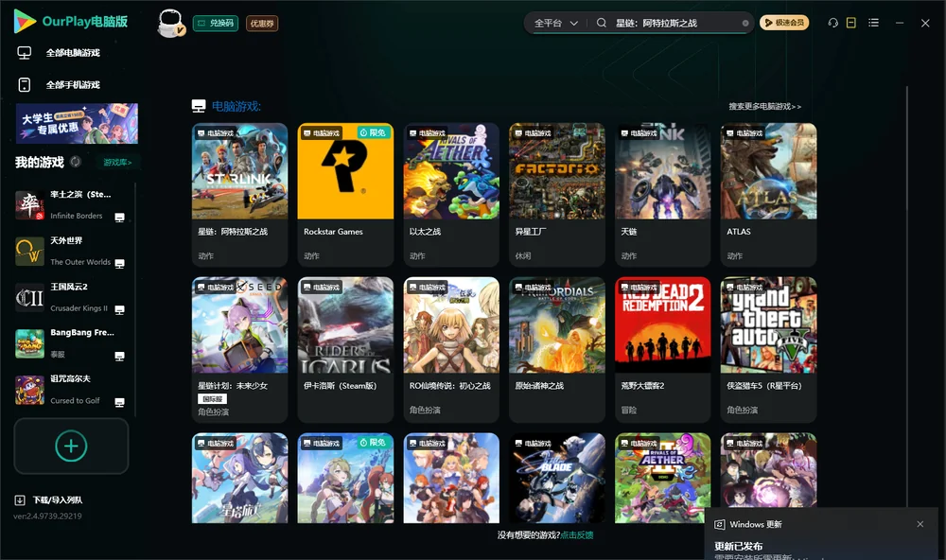
Task: Open 王国风云2 Crusader Kings II entry
Action: [x=71, y=297]
